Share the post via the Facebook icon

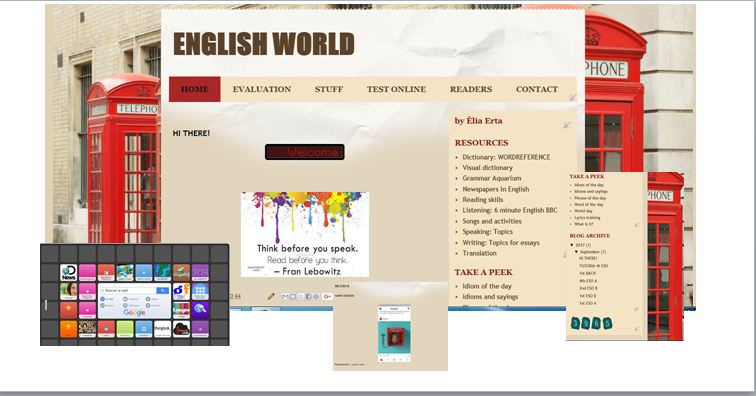point(308,297)
